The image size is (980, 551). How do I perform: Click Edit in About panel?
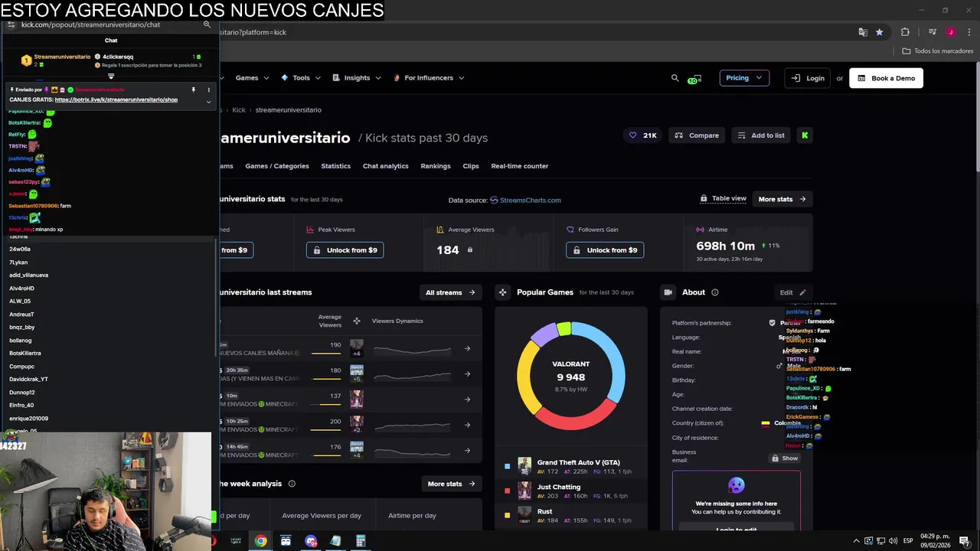click(792, 292)
